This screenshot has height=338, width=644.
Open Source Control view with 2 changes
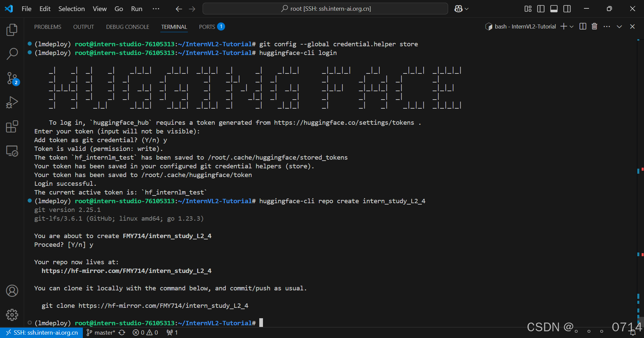[x=12, y=78]
